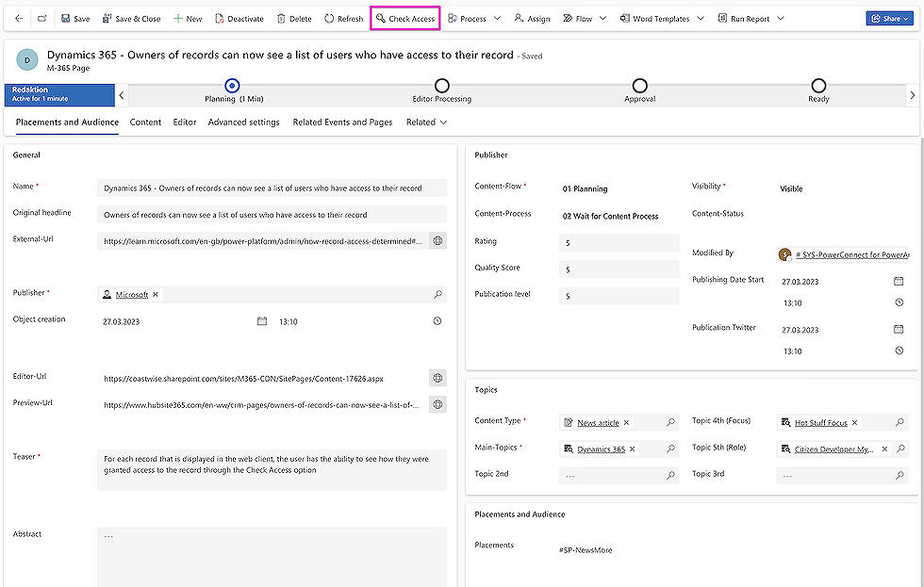
Task: Collapse the process bar with left chevron
Action: [122, 95]
